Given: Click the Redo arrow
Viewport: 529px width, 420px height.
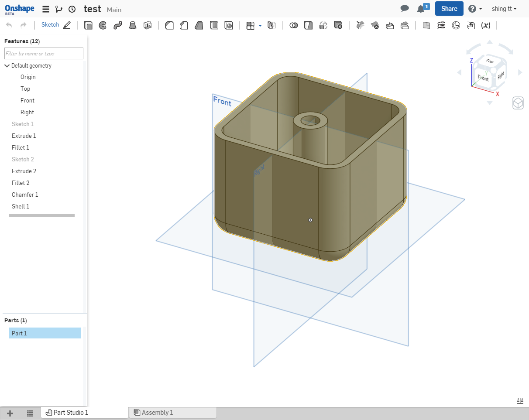Looking at the screenshot, I should 24,25.
